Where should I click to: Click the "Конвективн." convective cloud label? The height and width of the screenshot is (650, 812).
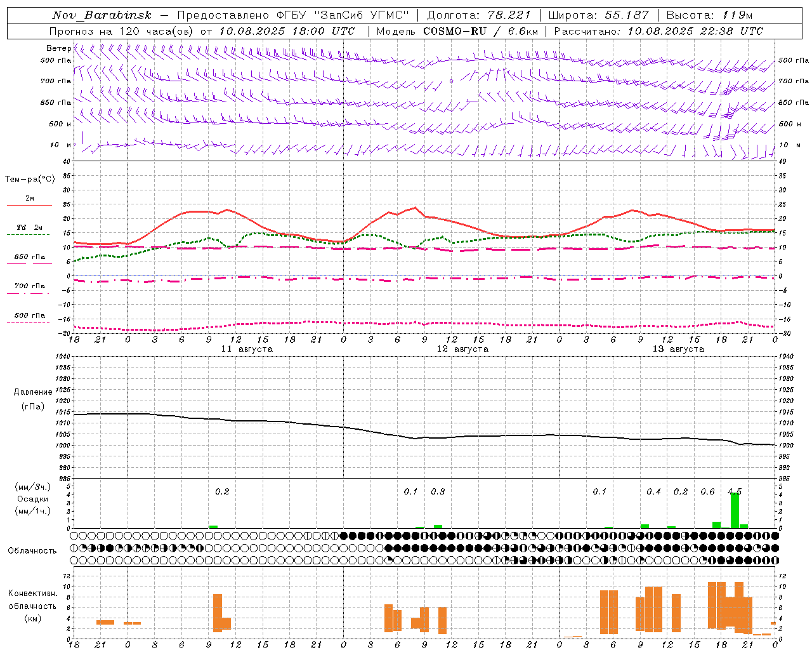click(33, 594)
